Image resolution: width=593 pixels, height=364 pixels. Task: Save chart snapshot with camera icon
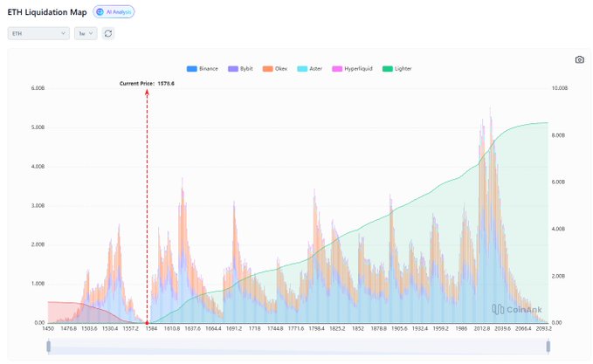[x=579, y=59]
